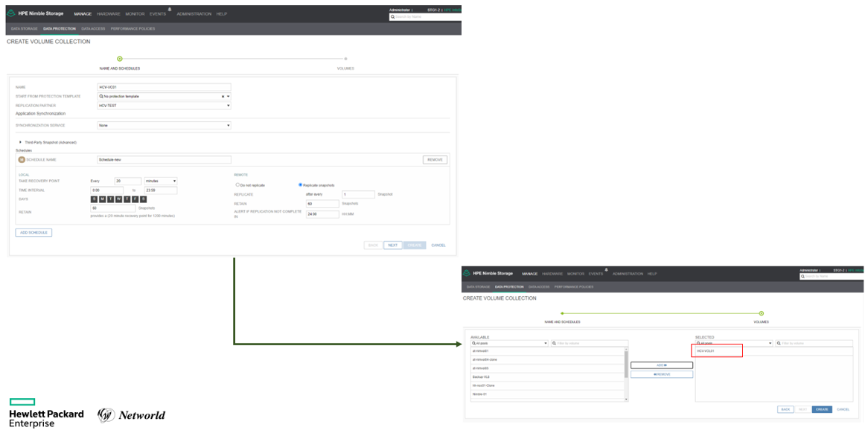Viewport: 868px width, 436px height.
Task: Open the HARDWARE menu in the upper window
Action: click(x=109, y=14)
